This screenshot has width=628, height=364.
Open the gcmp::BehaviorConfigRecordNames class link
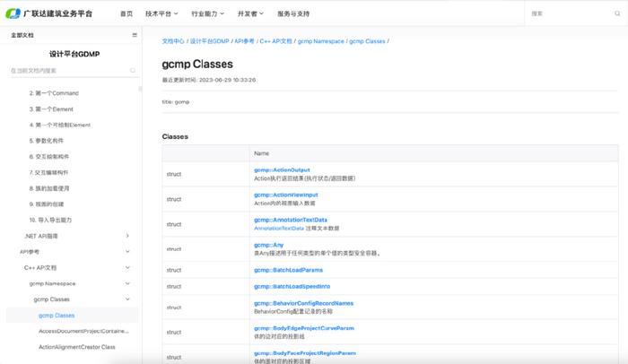[x=303, y=304]
